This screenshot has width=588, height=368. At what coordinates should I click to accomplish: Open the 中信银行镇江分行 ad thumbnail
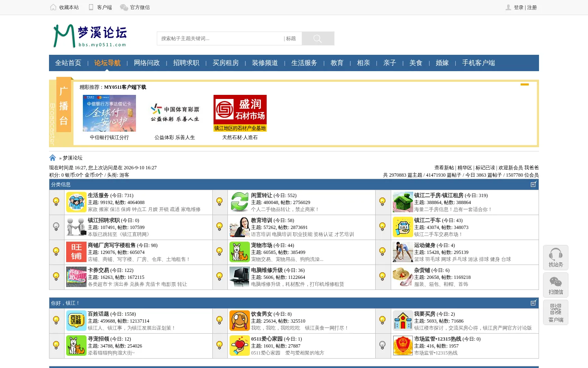(109, 113)
